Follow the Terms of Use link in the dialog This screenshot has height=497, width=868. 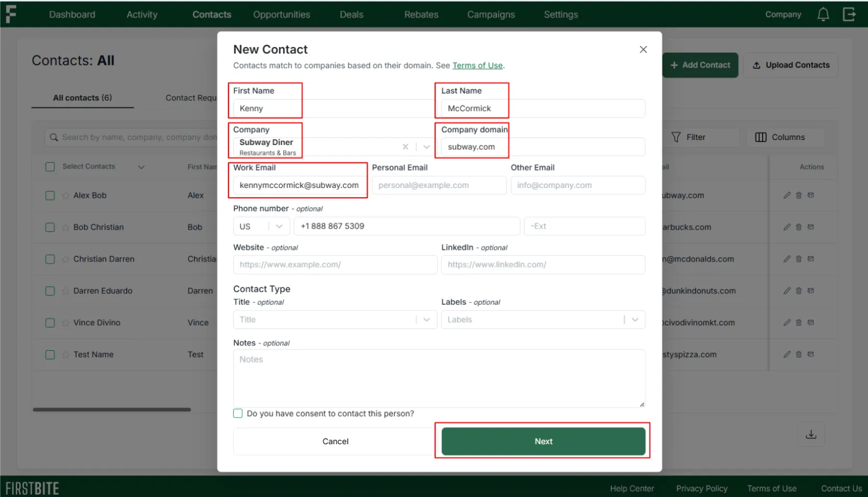click(477, 65)
